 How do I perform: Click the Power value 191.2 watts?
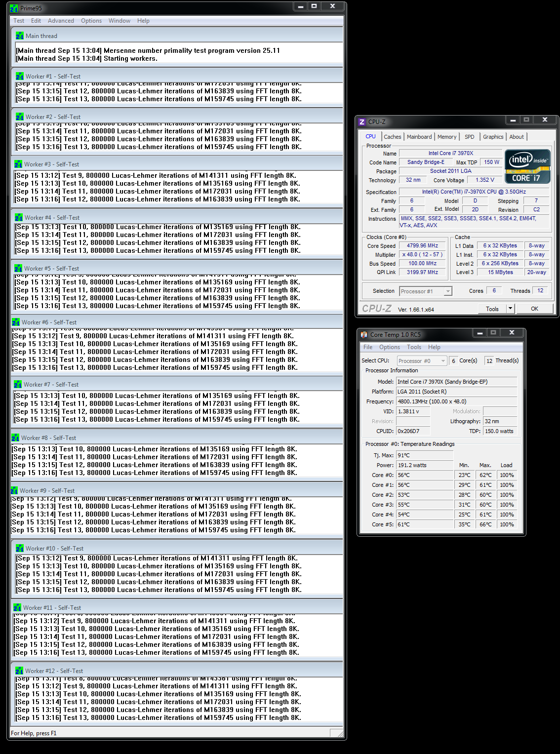pyautogui.click(x=425, y=465)
